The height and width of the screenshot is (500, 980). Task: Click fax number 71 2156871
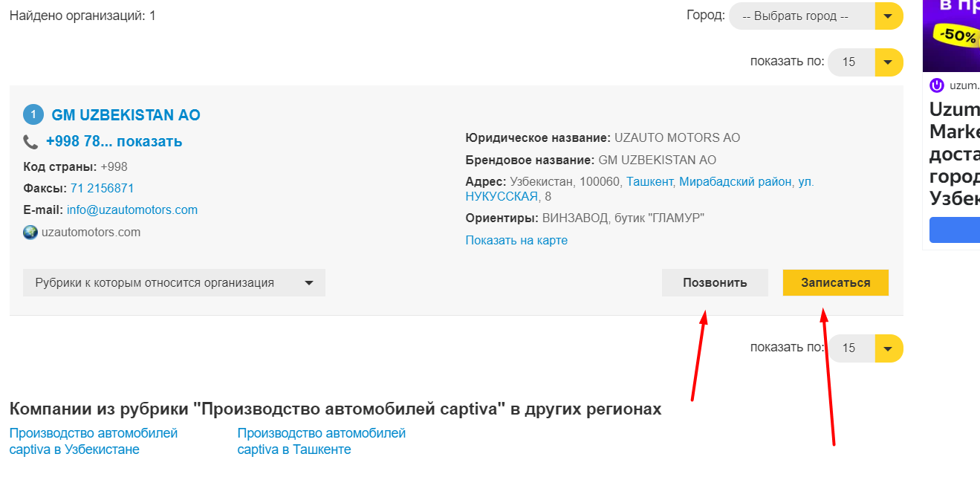click(102, 188)
